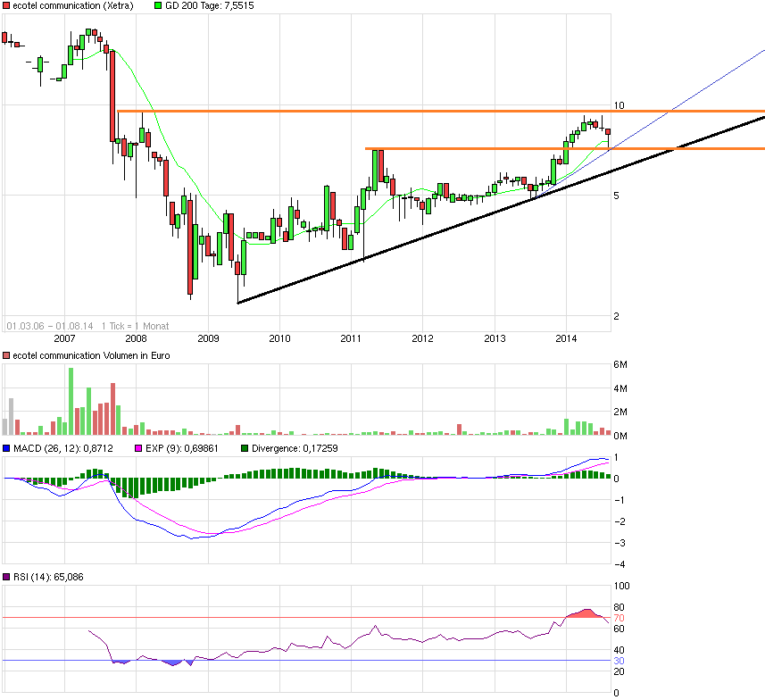
Task: Click the red Volumen in Euro legend square
Action: coord(6,355)
